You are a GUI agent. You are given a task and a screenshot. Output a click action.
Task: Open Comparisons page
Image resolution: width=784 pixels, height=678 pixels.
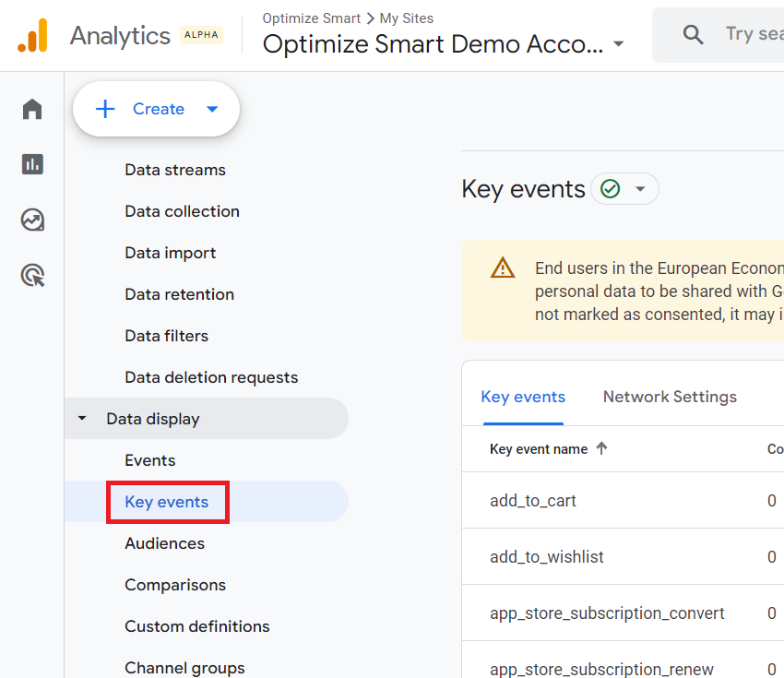tap(175, 585)
